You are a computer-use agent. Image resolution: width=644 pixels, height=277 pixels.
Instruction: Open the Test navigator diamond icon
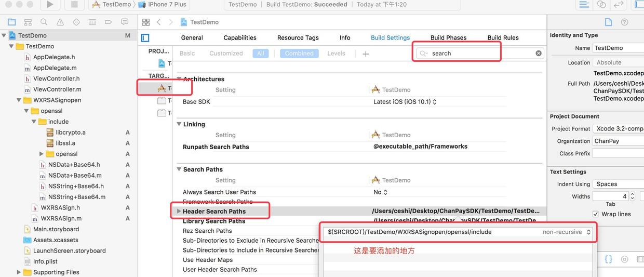[76, 22]
